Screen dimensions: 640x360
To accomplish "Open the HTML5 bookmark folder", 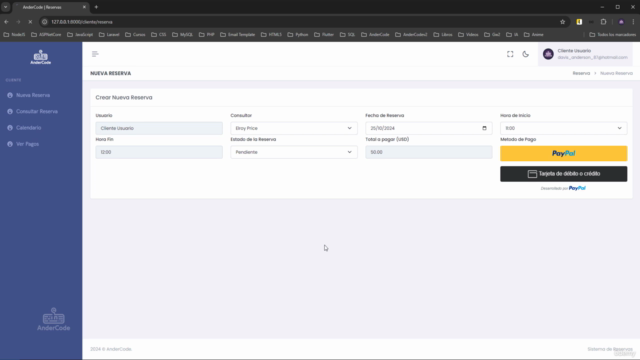I will (x=271, y=35).
